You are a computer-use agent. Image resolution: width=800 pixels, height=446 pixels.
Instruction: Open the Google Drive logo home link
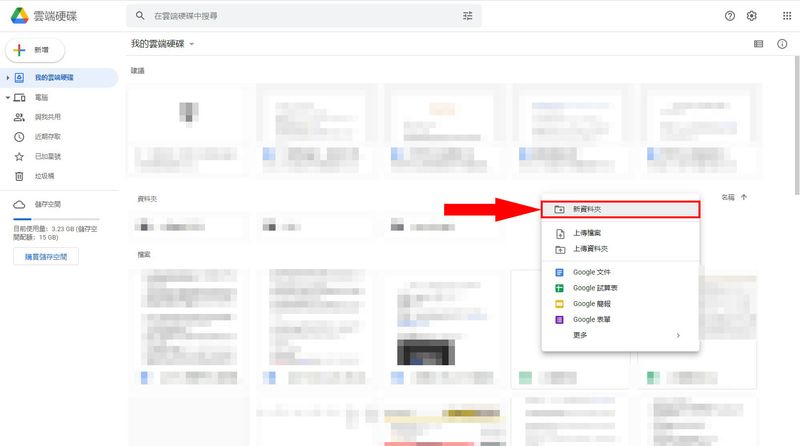point(44,16)
